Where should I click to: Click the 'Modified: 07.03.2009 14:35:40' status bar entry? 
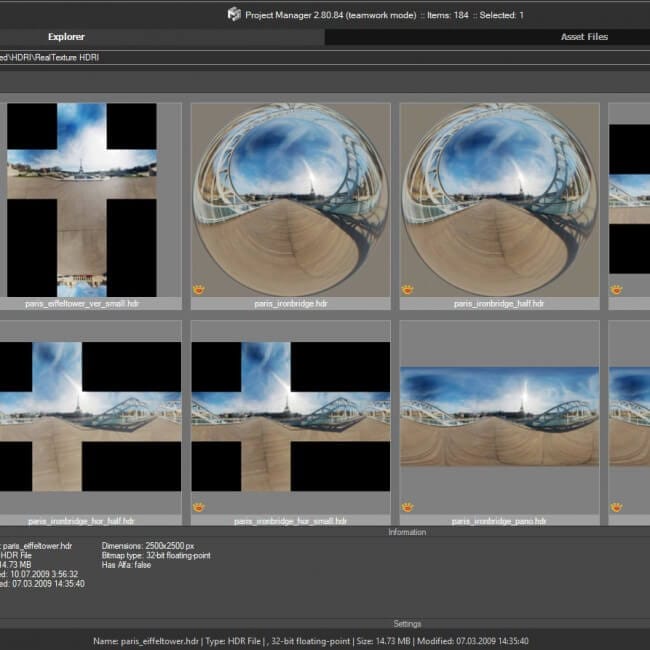pos(473,641)
